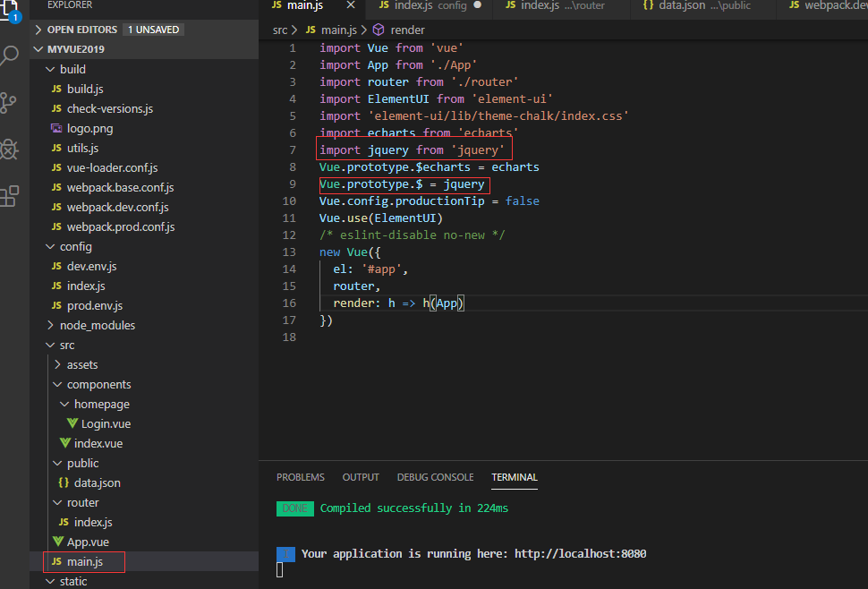Screen dimensions: 868x589
Task: Open the Explorer view in activity bar
Action: pos(9,11)
